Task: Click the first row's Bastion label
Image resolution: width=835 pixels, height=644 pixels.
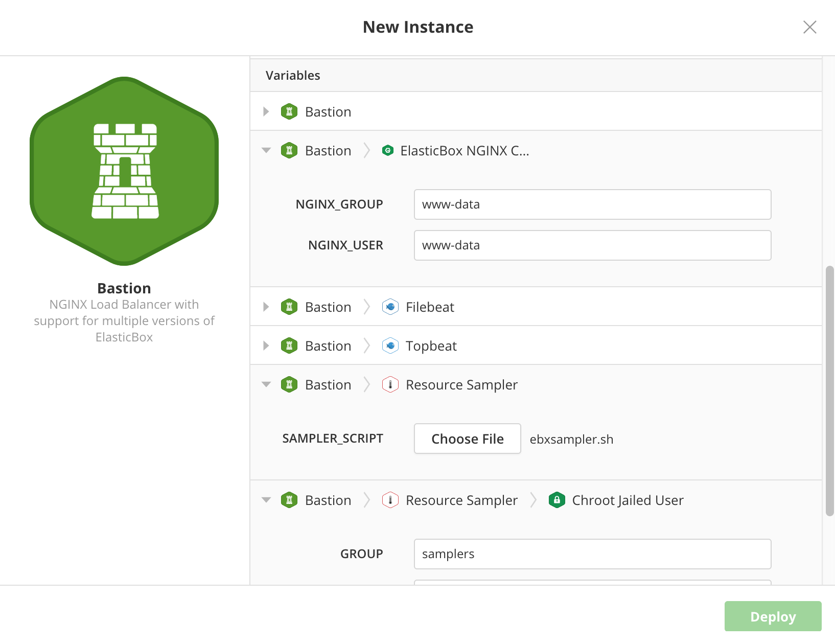Action: [x=328, y=112]
